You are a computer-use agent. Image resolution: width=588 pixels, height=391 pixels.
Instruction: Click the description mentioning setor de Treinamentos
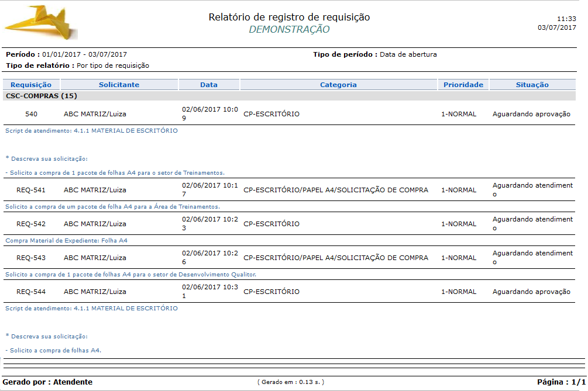pos(115,173)
